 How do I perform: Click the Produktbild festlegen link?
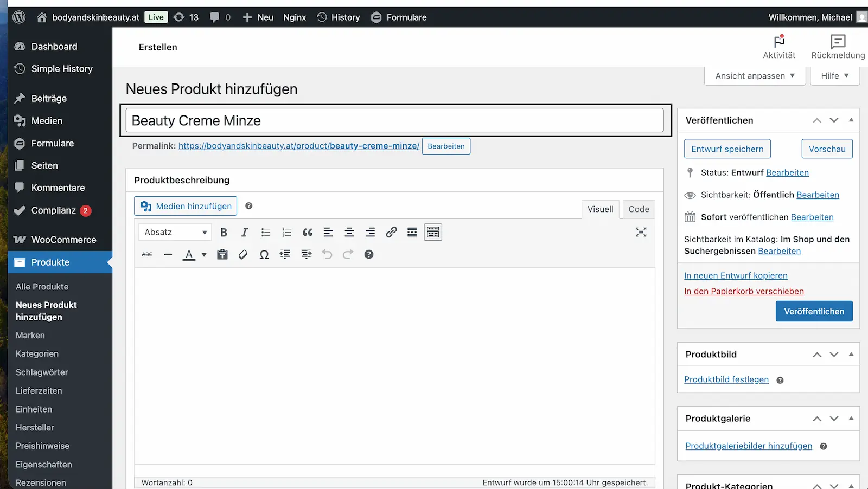(x=726, y=379)
